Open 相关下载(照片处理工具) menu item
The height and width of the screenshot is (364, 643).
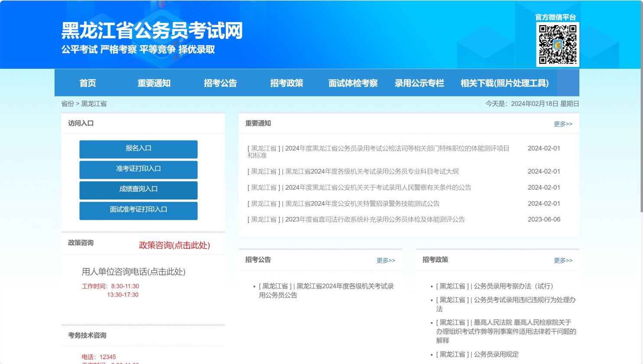[x=504, y=83]
